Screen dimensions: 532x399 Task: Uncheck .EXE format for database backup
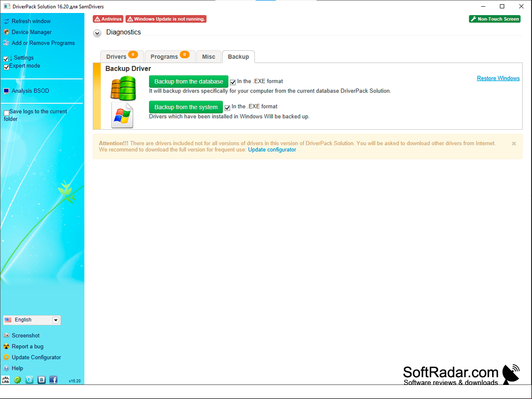click(233, 82)
